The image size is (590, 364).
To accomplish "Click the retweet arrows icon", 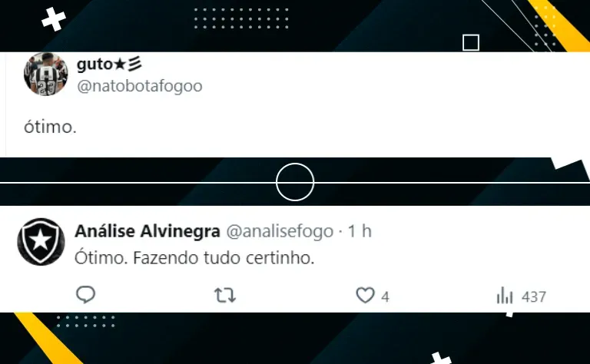I will pos(225,295).
